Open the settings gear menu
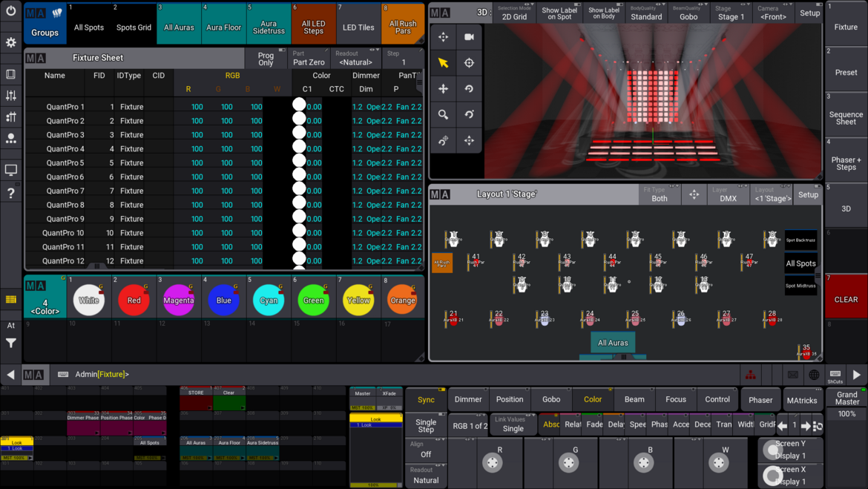 [x=10, y=42]
